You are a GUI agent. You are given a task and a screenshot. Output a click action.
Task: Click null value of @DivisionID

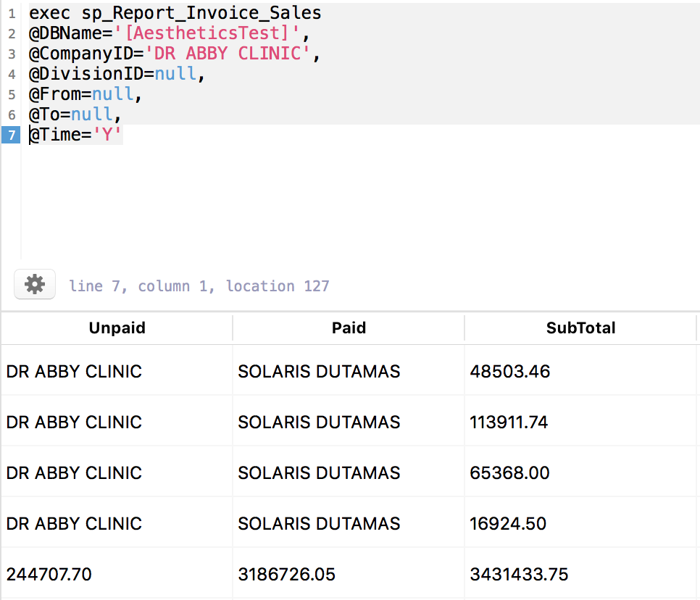pyautogui.click(x=176, y=74)
